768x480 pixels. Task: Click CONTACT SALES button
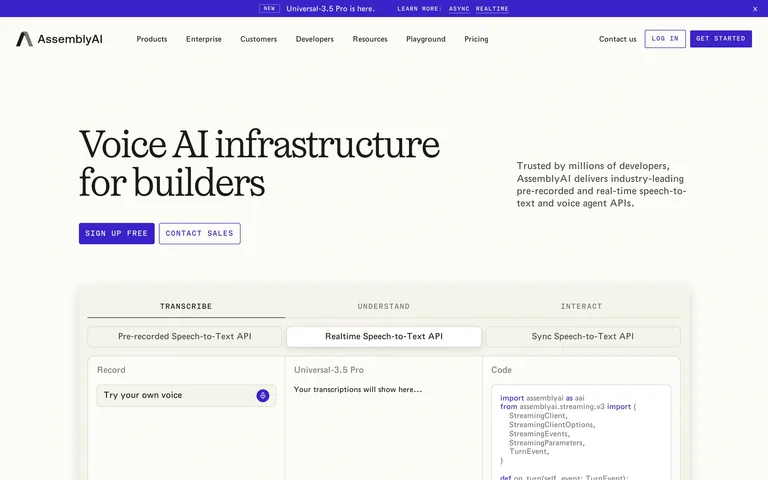pos(199,234)
